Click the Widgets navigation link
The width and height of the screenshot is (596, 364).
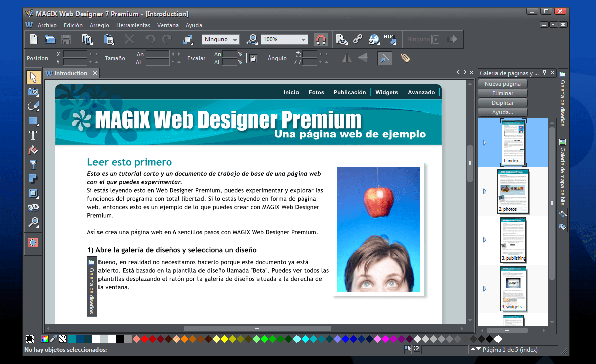click(386, 92)
